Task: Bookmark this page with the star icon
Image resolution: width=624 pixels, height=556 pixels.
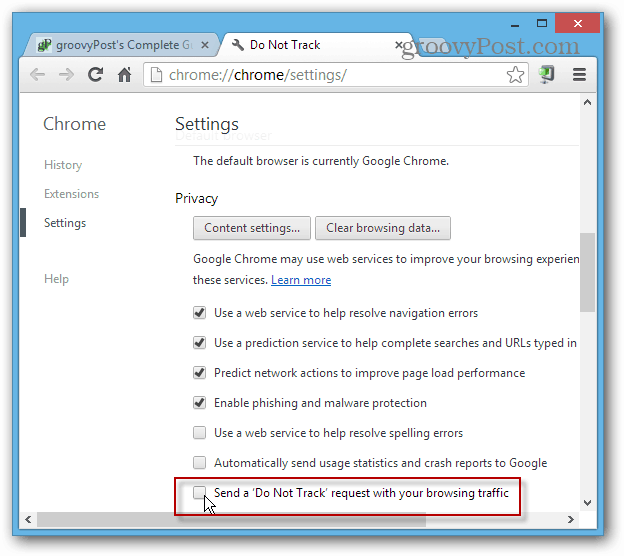Action: 515,74
